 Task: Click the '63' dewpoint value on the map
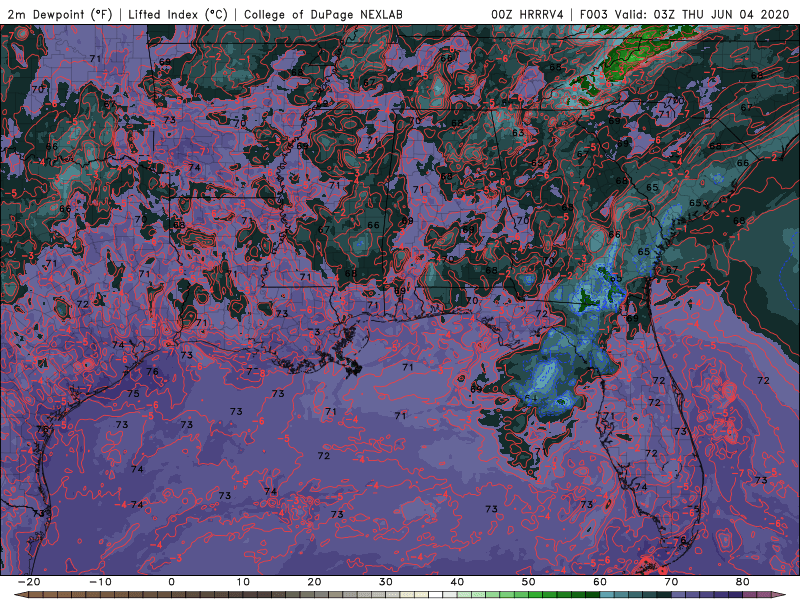(518, 133)
